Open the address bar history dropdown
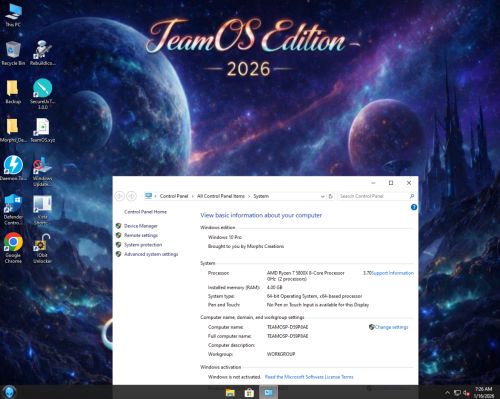The height and width of the screenshot is (399, 500). 322,196
